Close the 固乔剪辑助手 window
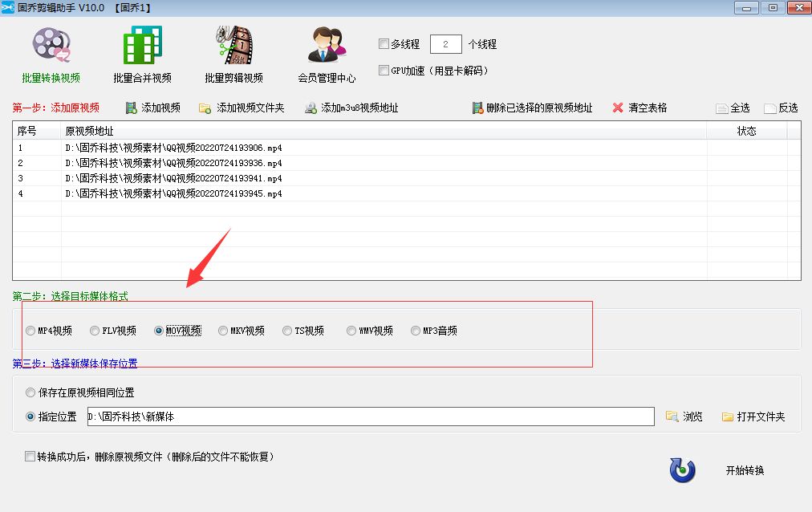The width and height of the screenshot is (812, 512). pyautogui.click(x=799, y=8)
